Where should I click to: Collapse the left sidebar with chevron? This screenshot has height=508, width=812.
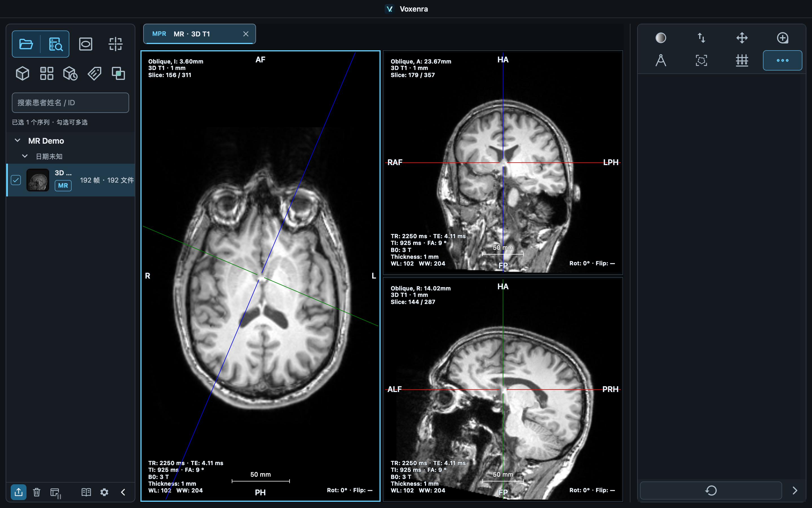123,492
